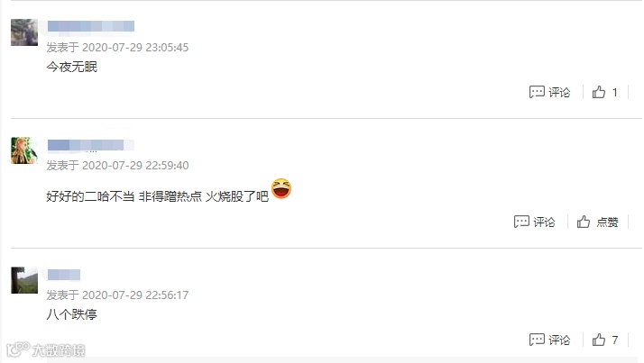This screenshot has width=644, height=363.
Task: Click comment bubble icon on 二哈 post
Action: point(521,222)
